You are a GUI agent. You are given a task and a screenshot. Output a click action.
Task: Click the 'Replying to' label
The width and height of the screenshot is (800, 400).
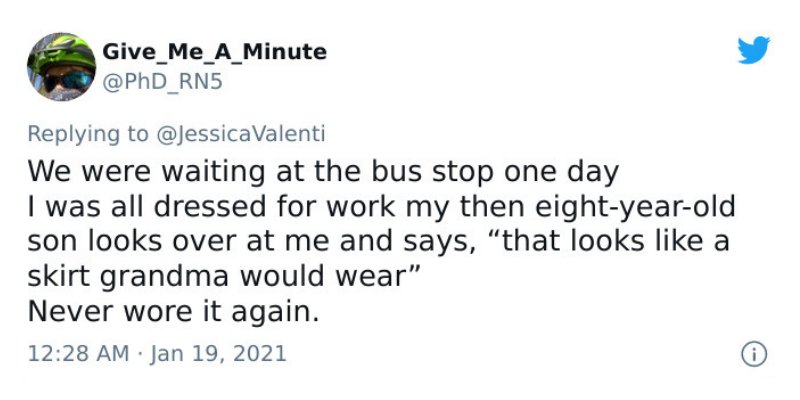pos(88,134)
